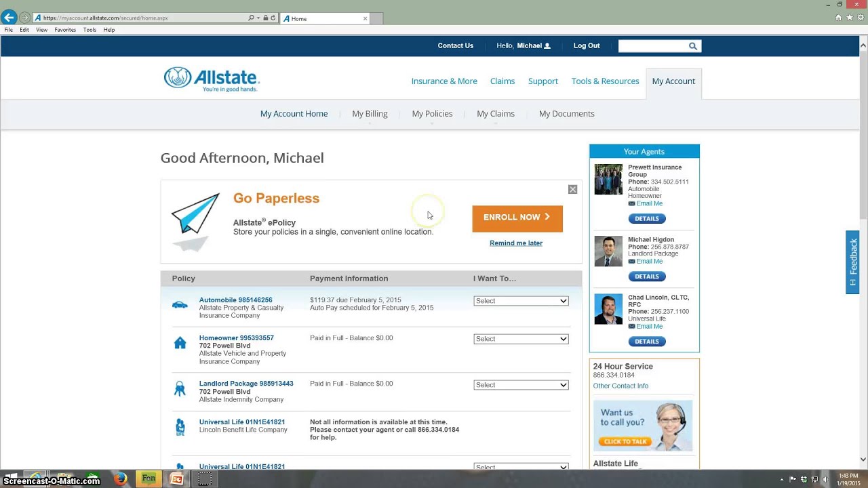Go to Insurance & More
This screenshot has width=868, height=488.
[x=444, y=81]
